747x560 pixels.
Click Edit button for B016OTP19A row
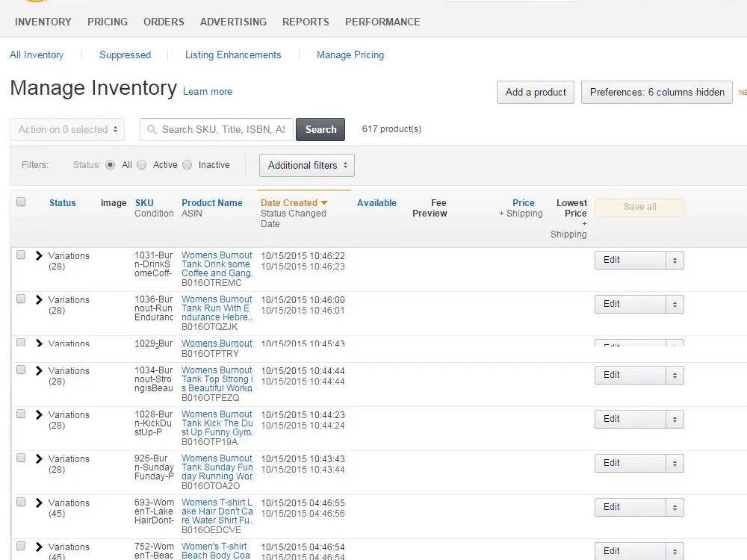point(630,420)
